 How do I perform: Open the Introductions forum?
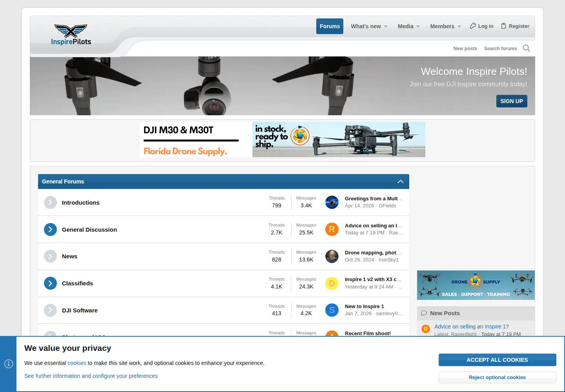click(x=81, y=203)
